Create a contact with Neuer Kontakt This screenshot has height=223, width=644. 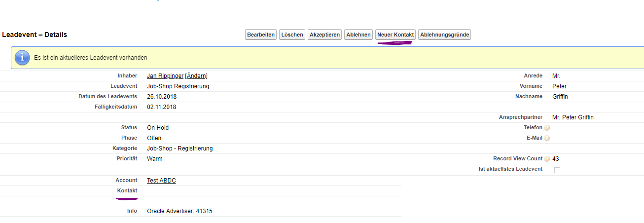[395, 35]
